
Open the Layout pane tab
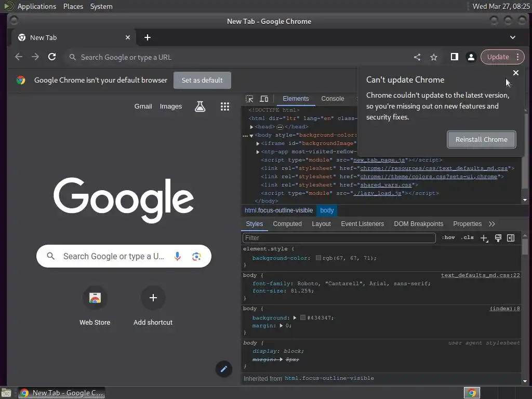pyautogui.click(x=321, y=224)
